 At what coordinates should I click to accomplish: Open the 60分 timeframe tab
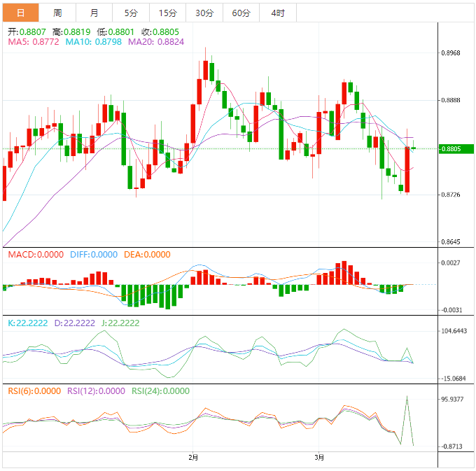[240, 13]
